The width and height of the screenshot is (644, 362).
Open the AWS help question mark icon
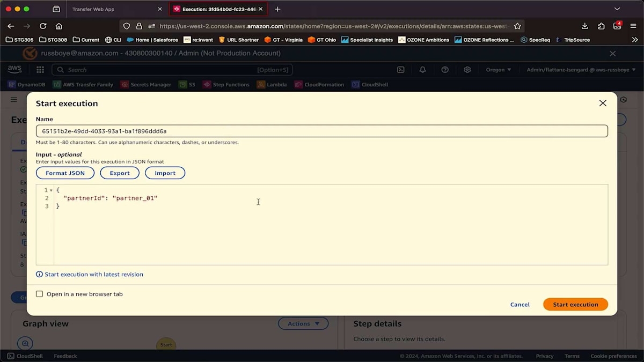445,70
